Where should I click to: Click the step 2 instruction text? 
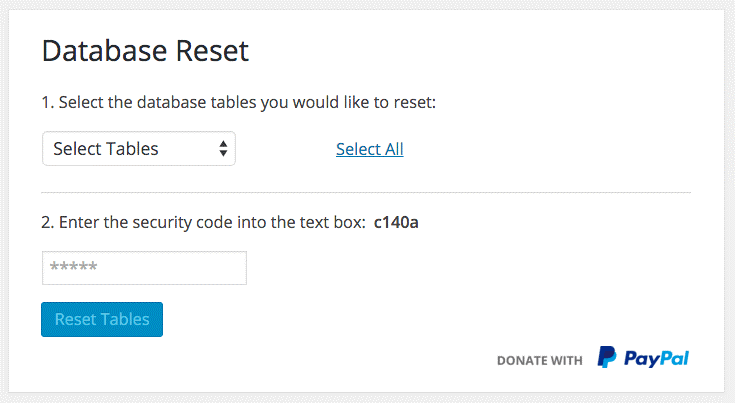[x=203, y=222]
